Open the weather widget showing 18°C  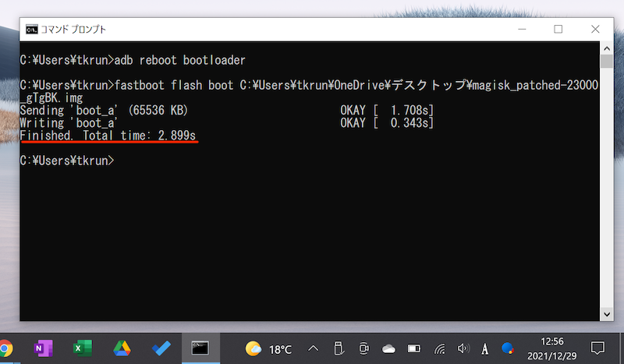[x=268, y=348]
